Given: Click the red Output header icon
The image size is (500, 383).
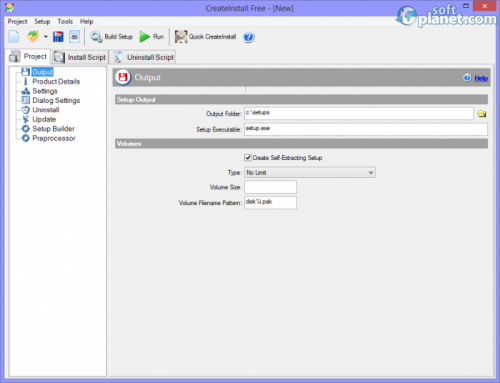Looking at the screenshot, I should tap(123, 77).
